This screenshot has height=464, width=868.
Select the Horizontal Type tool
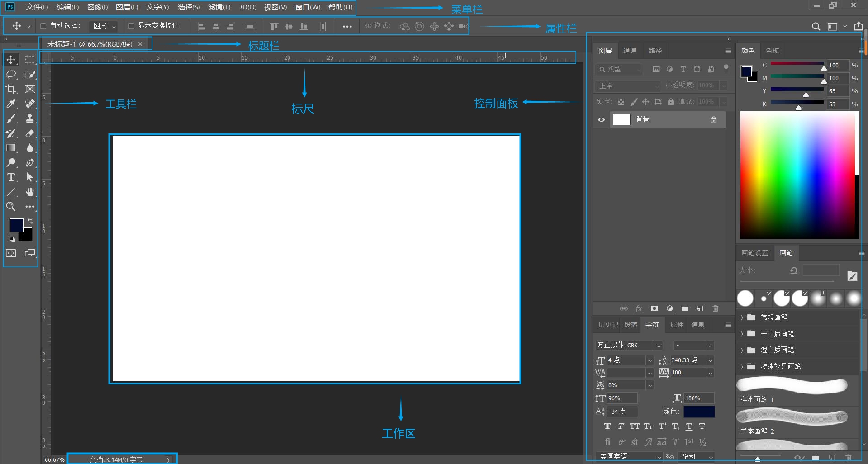tap(11, 177)
